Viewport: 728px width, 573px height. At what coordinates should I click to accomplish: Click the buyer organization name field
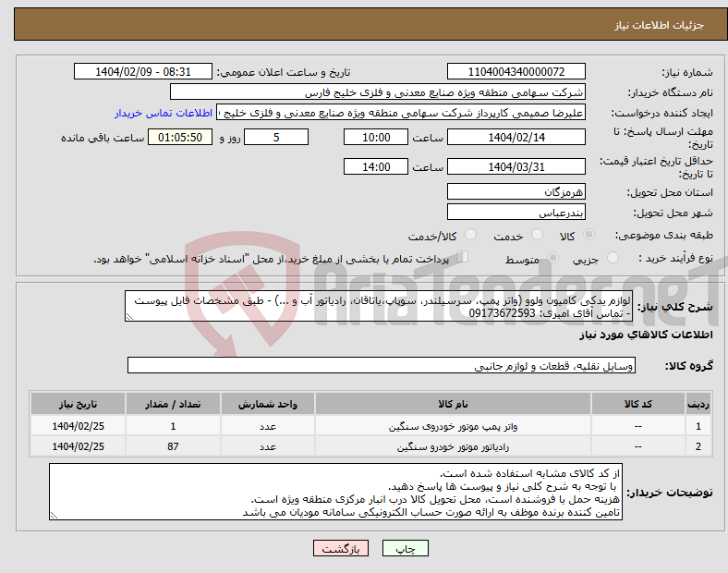pos(378,91)
